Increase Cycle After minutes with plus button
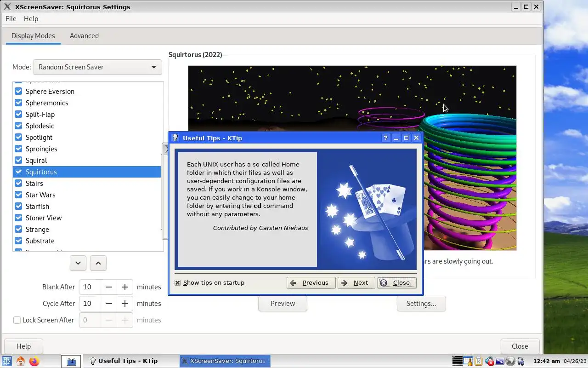588x368 pixels. click(x=125, y=304)
